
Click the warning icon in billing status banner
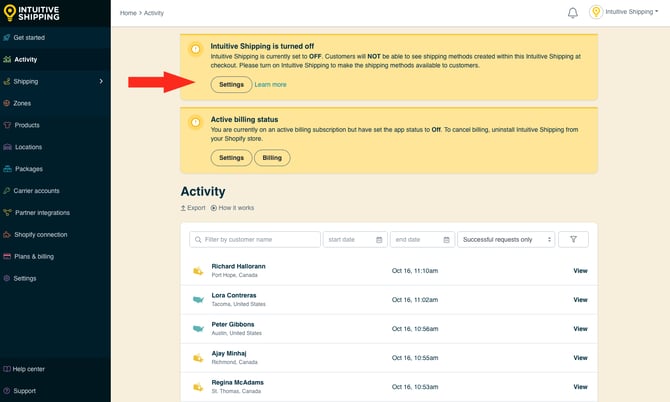click(x=195, y=123)
